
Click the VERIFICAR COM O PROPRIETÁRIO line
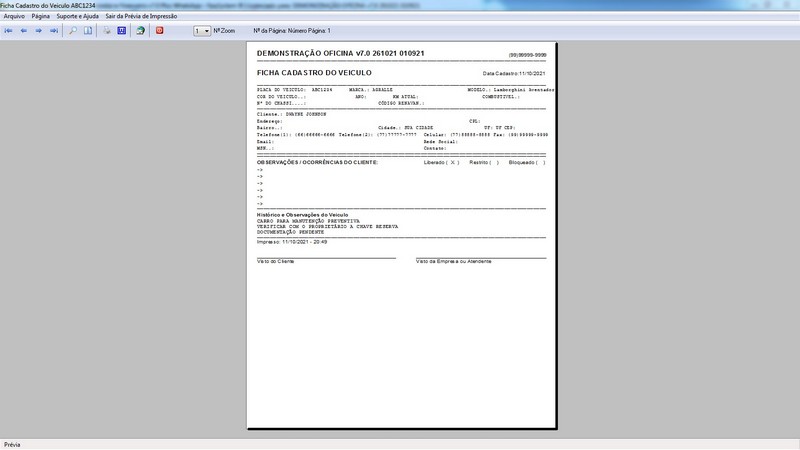coord(328,227)
